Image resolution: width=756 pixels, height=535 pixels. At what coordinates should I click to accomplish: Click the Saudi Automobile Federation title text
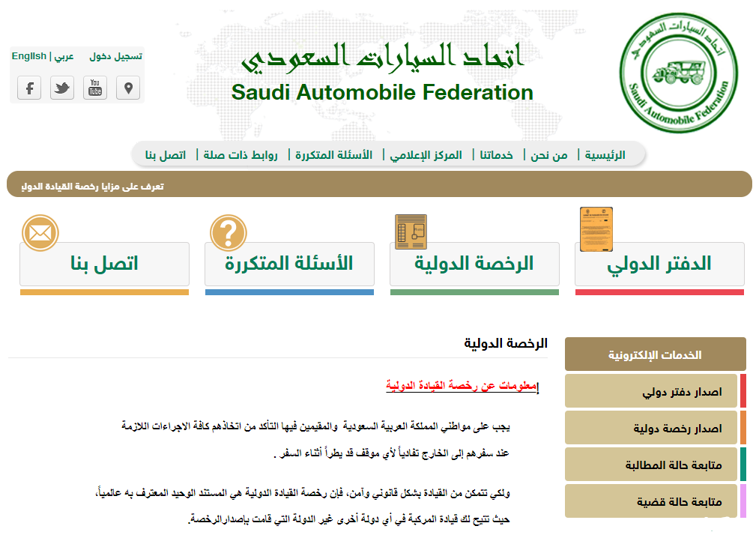coord(382,93)
